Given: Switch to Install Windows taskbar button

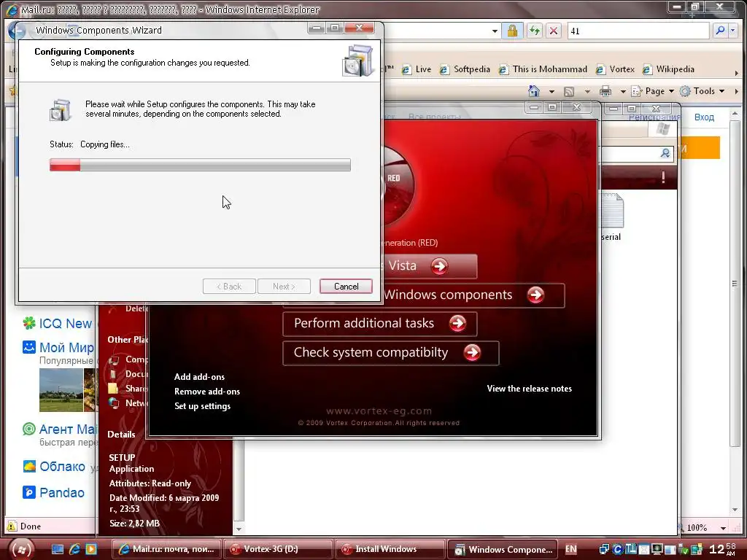Looking at the screenshot, I should tap(390, 549).
